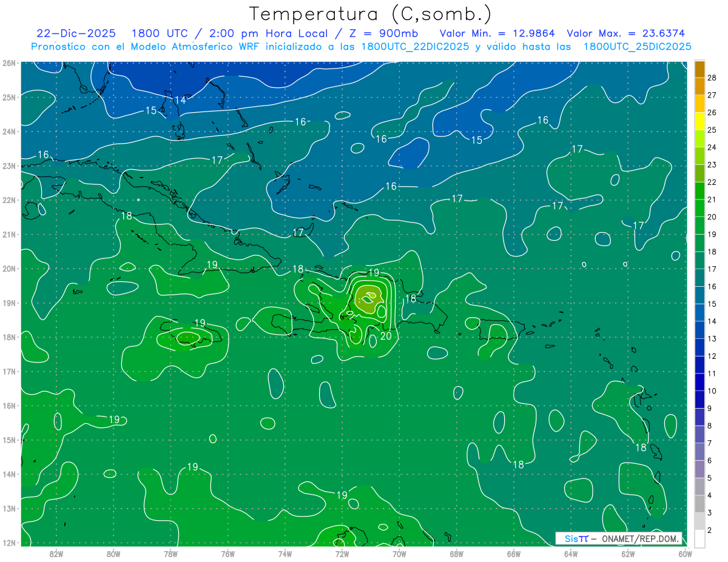Click the "26N" latitude axis label
The width and height of the screenshot is (728, 562).
click(x=9, y=62)
